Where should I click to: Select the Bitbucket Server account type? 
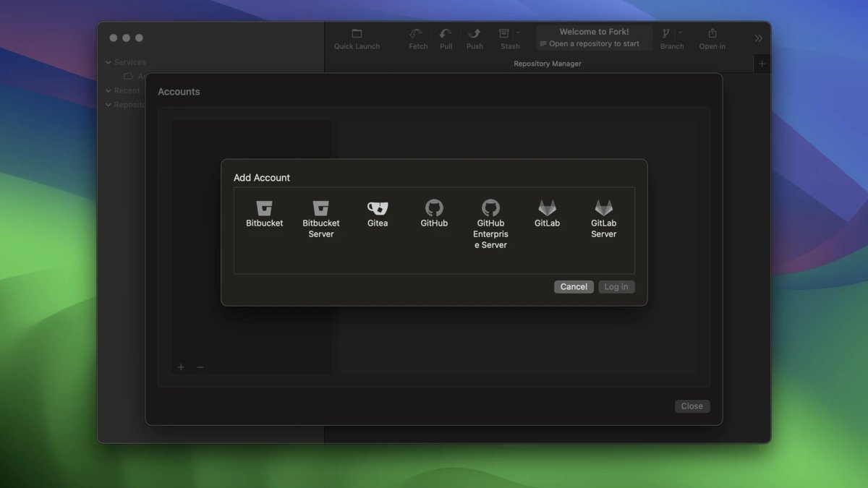coord(320,212)
